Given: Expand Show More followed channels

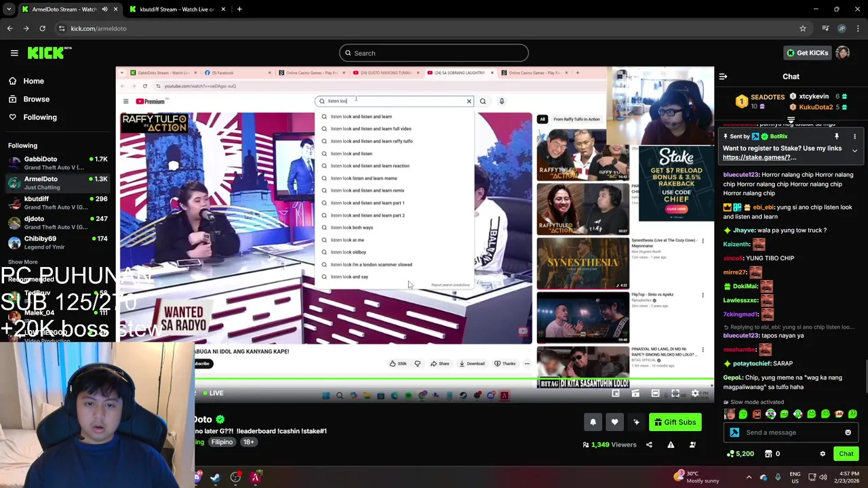Looking at the screenshot, I should (x=22, y=262).
